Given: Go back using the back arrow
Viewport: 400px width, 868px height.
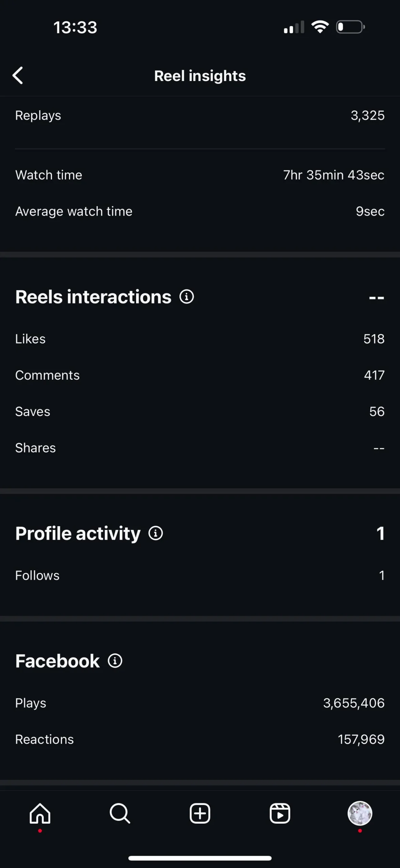Looking at the screenshot, I should click(x=18, y=75).
